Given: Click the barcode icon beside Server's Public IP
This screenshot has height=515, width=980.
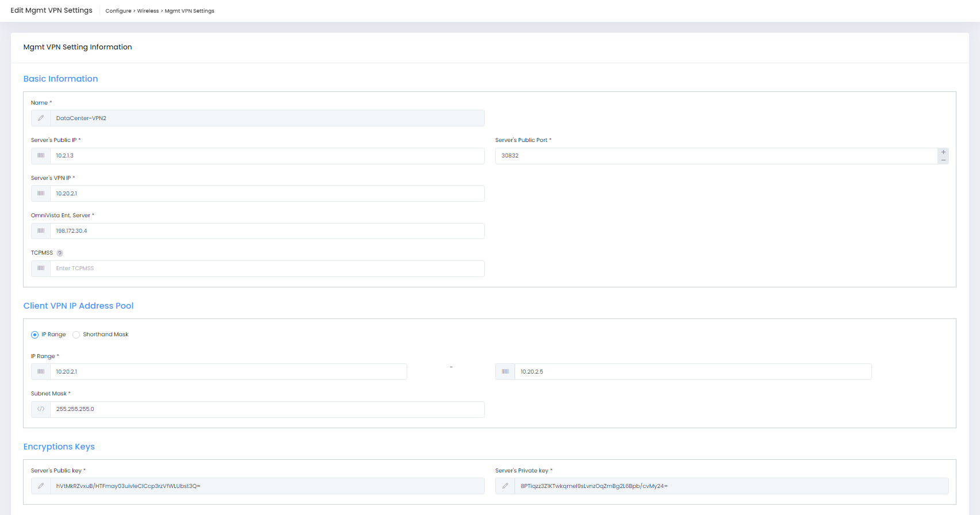Looking at the screenshot, I should point(41,156).
